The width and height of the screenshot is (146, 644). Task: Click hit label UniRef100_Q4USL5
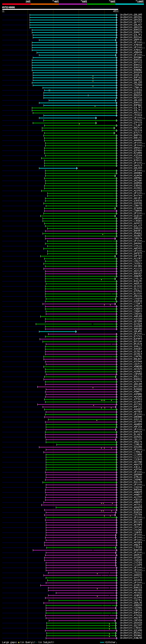pos(131,165)
